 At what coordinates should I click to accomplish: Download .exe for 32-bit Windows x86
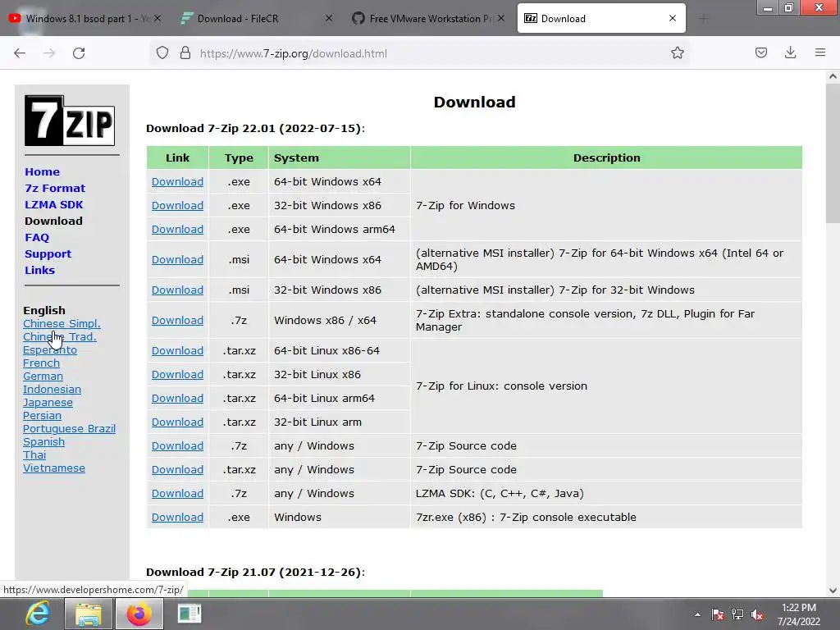(x=177, y=205)
